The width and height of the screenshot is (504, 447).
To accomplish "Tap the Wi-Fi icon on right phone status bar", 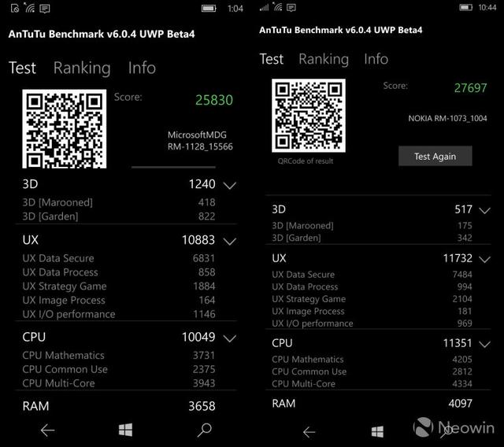I will [x=277, y=7].
